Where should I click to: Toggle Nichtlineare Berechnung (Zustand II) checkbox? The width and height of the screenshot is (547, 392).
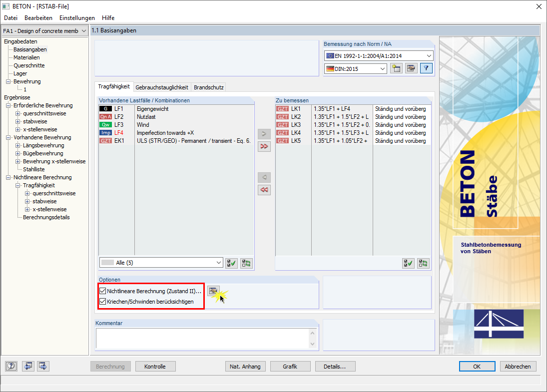(x=102, y=291)
